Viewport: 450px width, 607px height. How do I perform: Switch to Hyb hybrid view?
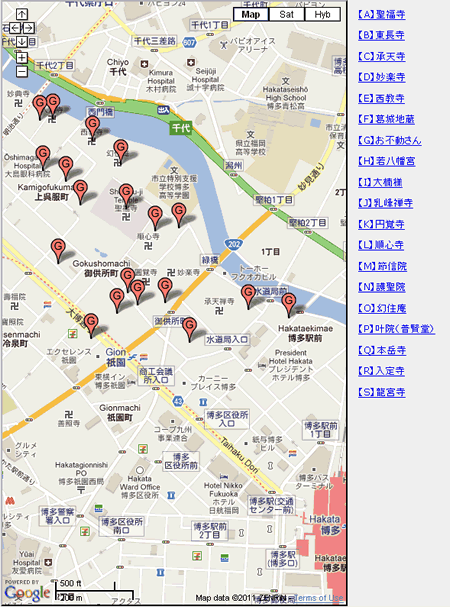pos(322,15)
